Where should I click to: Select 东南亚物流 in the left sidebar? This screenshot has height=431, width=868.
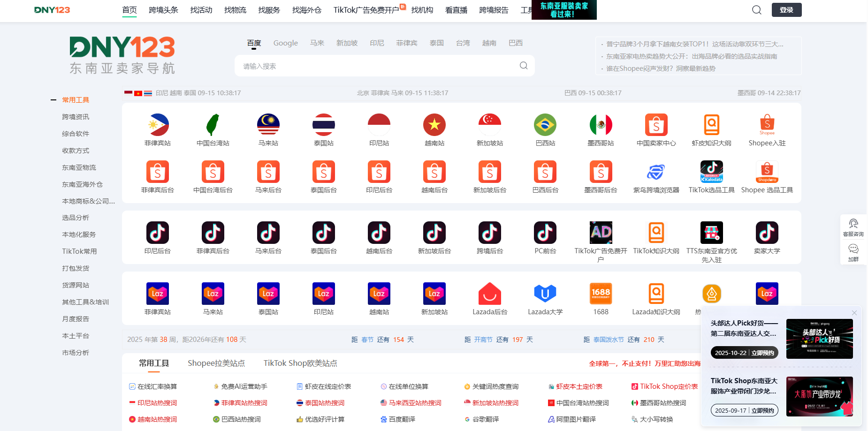tap(79, 167)
